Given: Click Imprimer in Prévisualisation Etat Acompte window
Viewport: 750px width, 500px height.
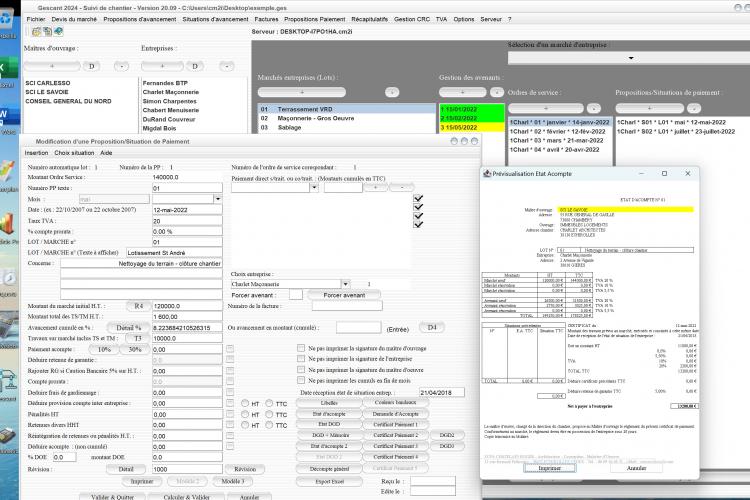Looking at the screenshot, I should (x=549, y=468).
